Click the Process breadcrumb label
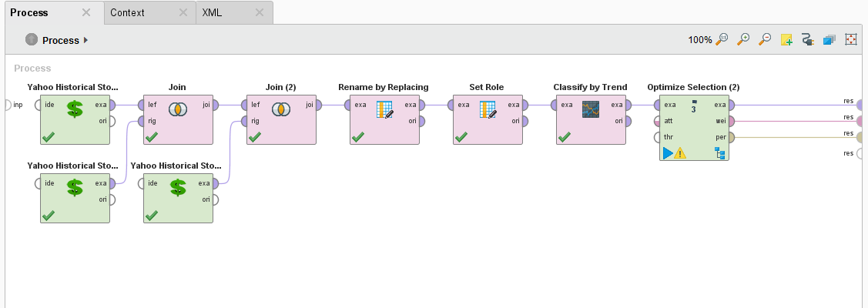 [x=61, y=40]
